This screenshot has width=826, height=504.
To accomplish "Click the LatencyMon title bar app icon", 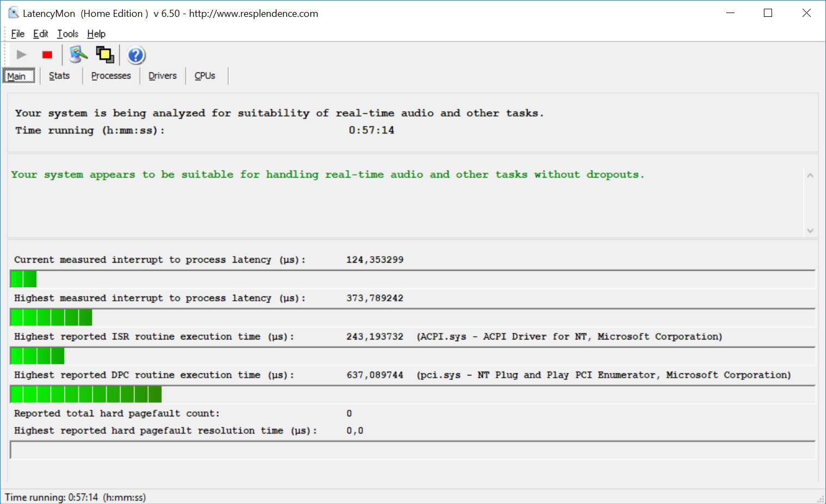I will pyautogui.click(x=14, y=13).
